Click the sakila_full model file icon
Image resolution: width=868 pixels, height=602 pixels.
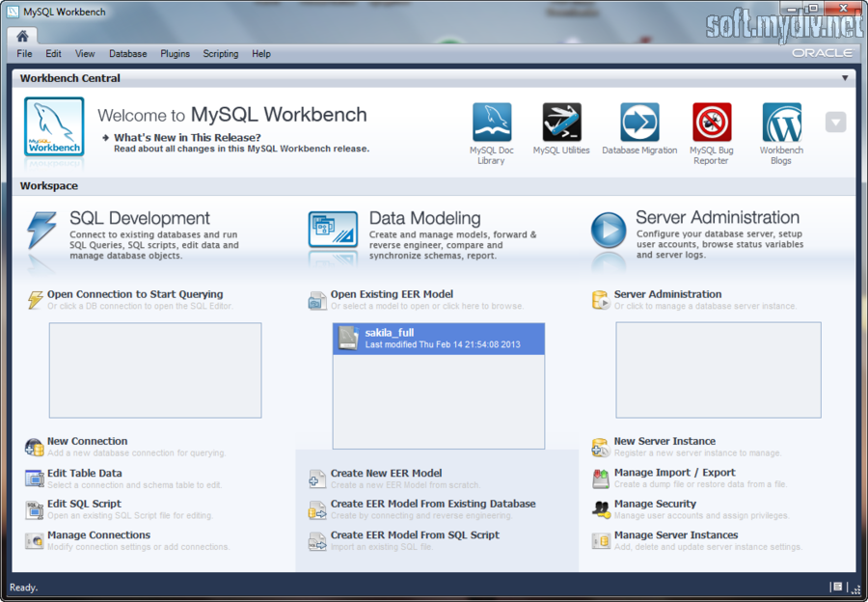pos(349,338)
